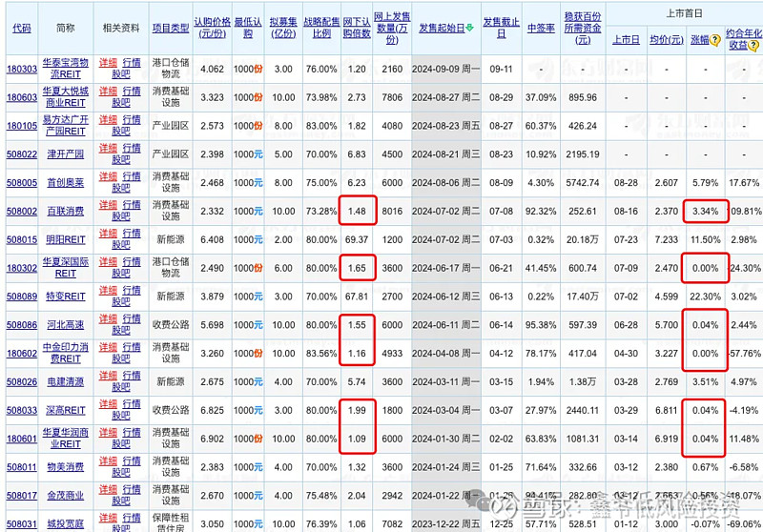Open code link 508026

(22, 381)
